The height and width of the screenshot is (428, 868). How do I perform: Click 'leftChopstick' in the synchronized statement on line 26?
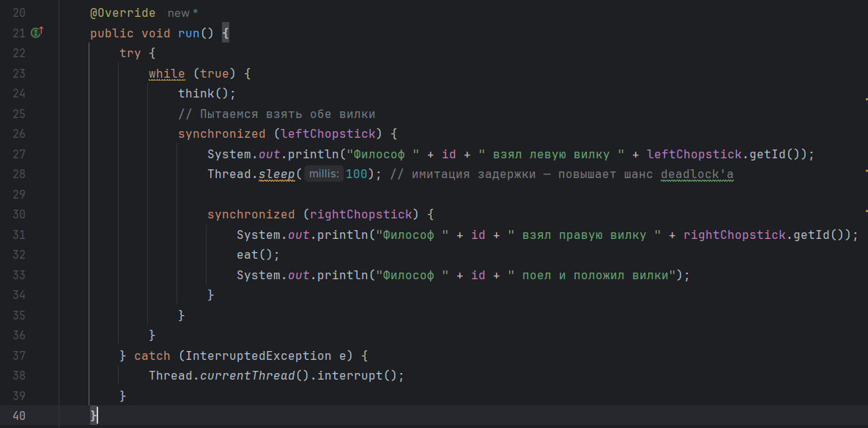(x=328, y=134)
